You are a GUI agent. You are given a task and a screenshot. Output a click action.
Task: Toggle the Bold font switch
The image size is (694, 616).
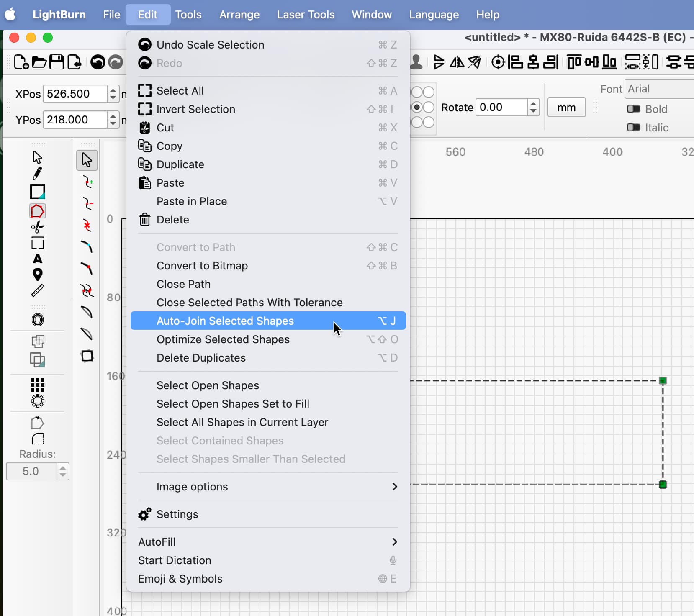click(x=633, y=109)
